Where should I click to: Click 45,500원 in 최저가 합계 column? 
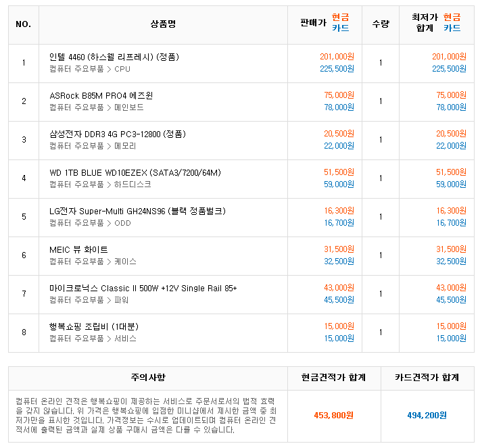451,300
